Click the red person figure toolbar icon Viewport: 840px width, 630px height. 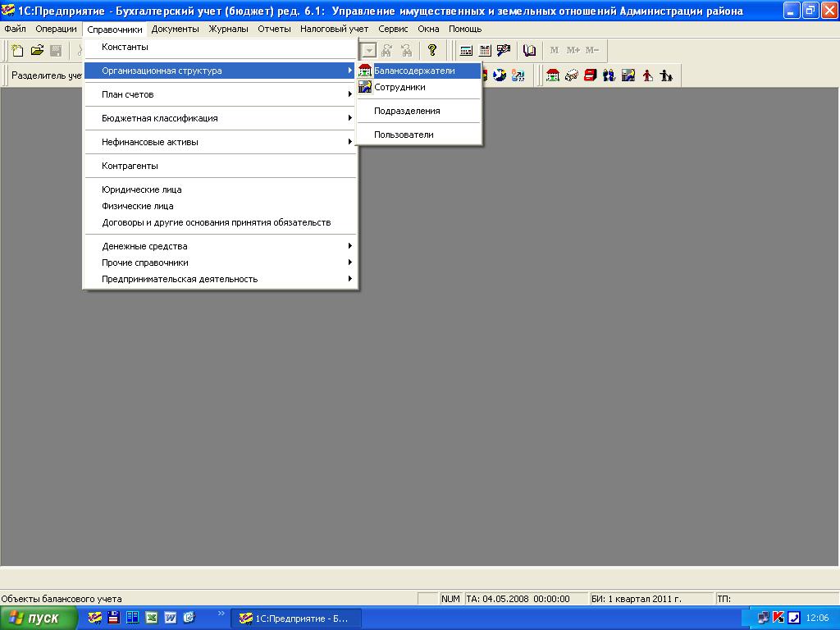pos(648,75)
